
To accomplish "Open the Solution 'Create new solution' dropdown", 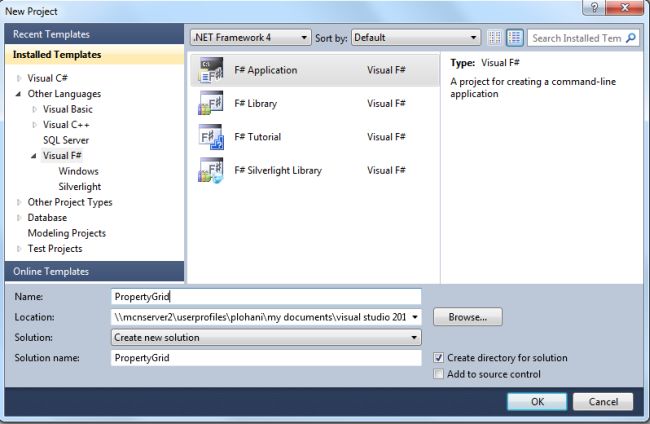I will pyautogui.click(x=266, y=337).
